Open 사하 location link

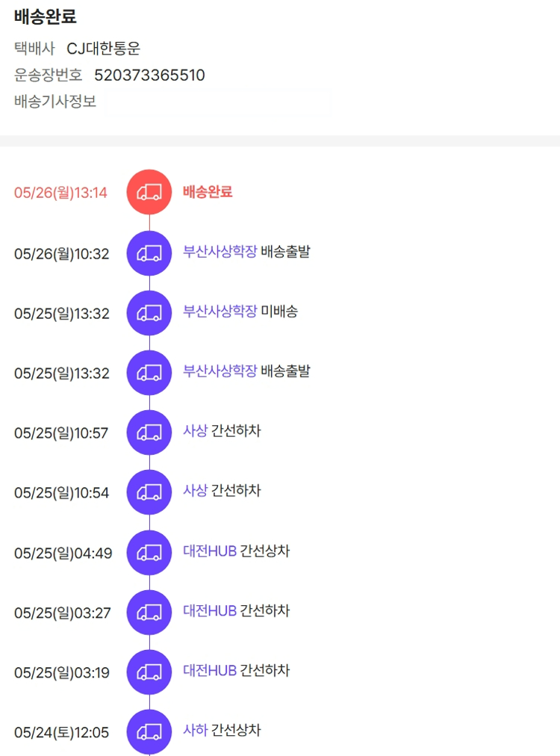pos(195,730)
